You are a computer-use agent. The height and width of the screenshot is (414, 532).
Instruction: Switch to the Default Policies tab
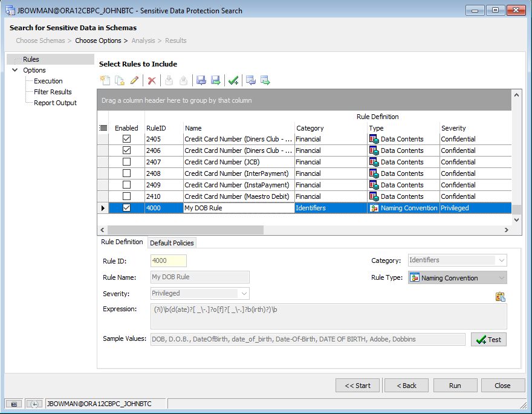click(172, 243)
